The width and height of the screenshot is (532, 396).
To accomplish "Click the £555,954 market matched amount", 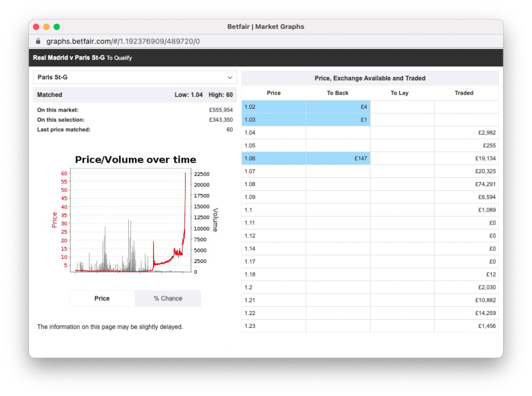I will coord(221,110).
